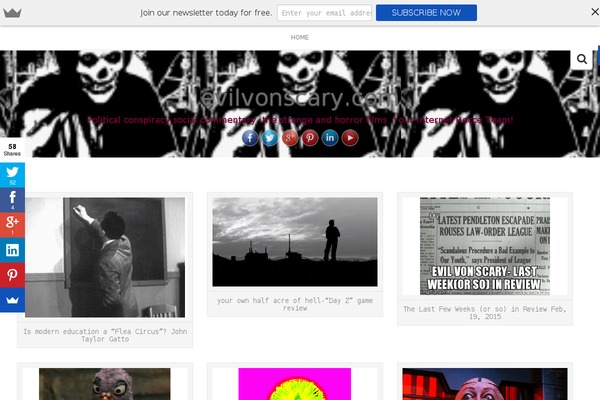Visit Google Plus via round header icon
The height and width of the screenshot is (400, 600).
(x=290, y=138)
